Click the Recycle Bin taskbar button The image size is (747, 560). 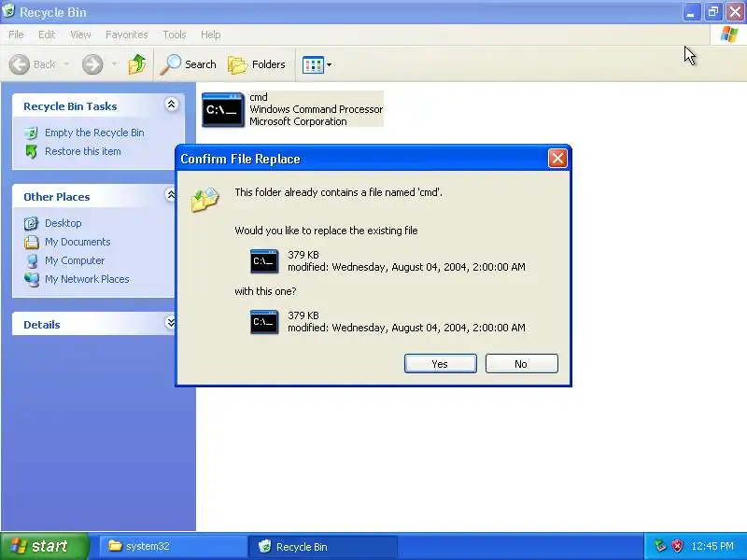(x=322, y=546)
